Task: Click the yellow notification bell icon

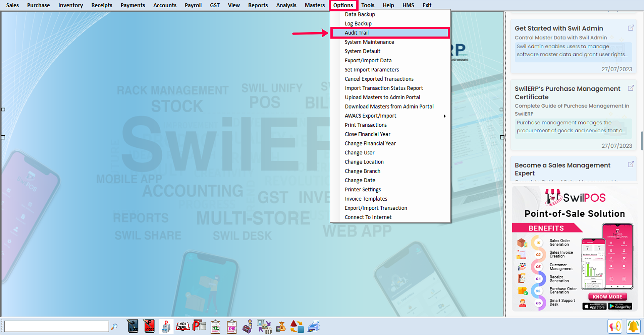Action: coord(633,326)
